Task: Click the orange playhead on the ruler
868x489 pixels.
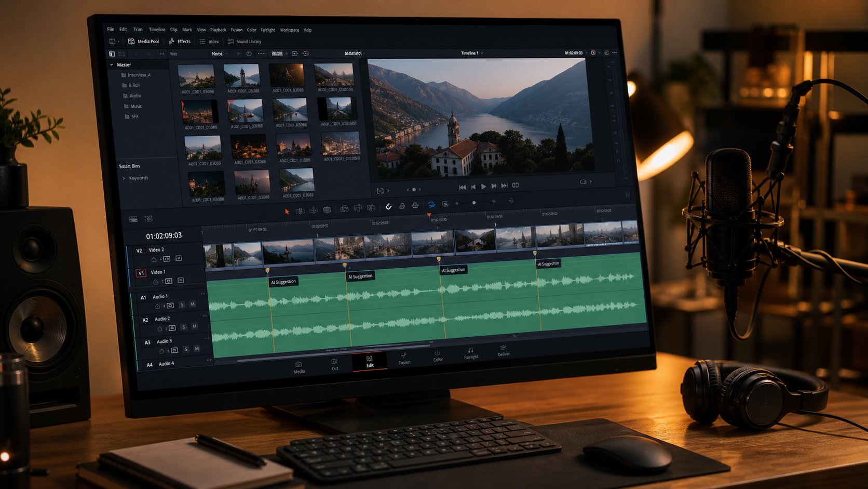Action: [x=429, y=215]
